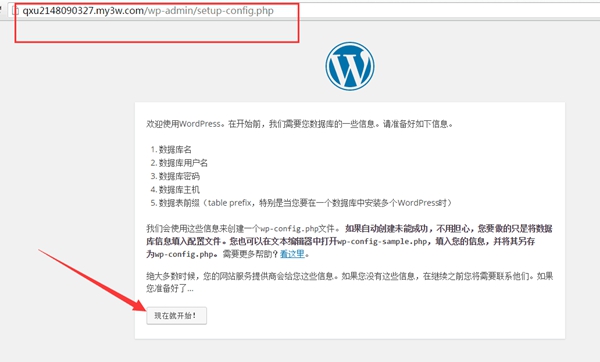This screenshot has height=362, width=600.
Task: Click the '数据表前缀' list item text
Action: (305, 203)
